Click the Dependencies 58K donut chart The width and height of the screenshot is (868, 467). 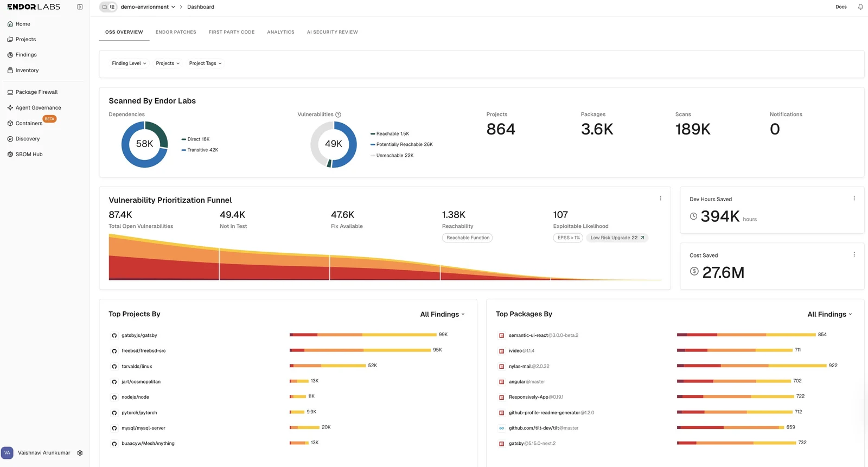coord(144,144)
